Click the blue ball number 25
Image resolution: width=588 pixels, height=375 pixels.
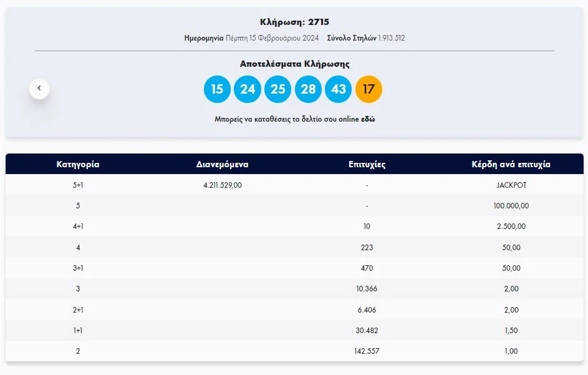point(278,89)
